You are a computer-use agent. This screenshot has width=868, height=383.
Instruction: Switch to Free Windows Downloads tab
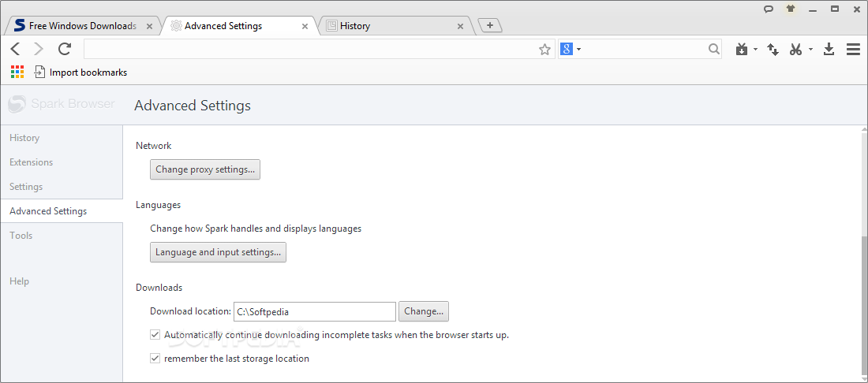point(83,26)
